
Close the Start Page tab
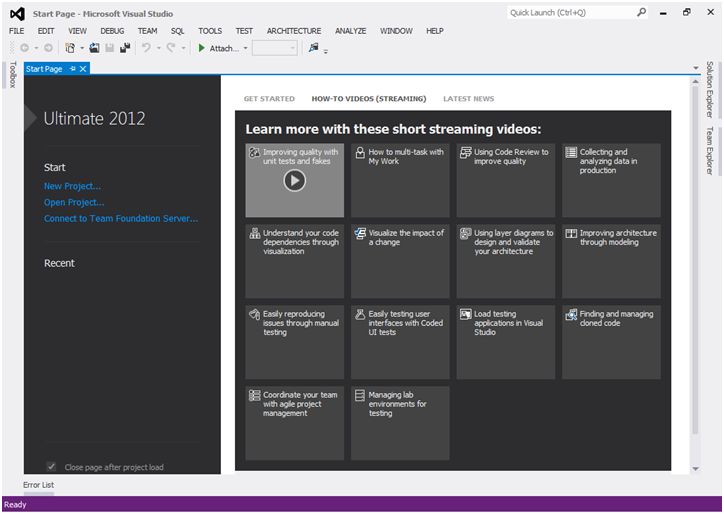click(x=83, y=69)
